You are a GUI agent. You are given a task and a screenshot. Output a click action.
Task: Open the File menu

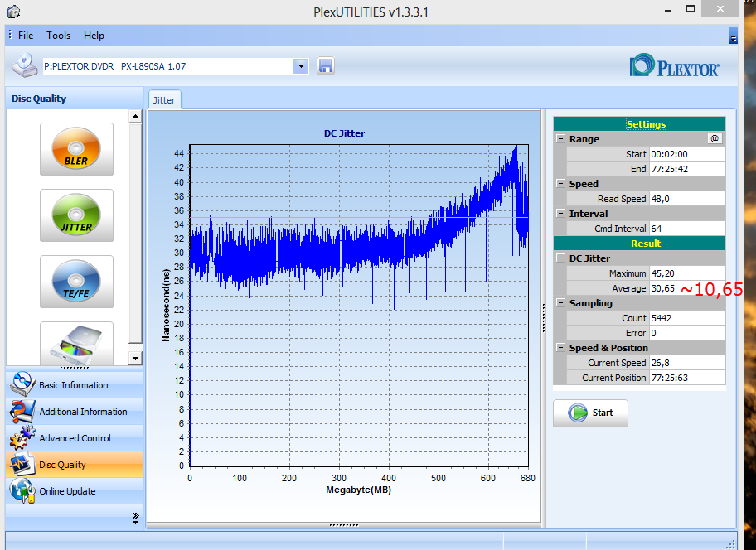click(26, 35)
